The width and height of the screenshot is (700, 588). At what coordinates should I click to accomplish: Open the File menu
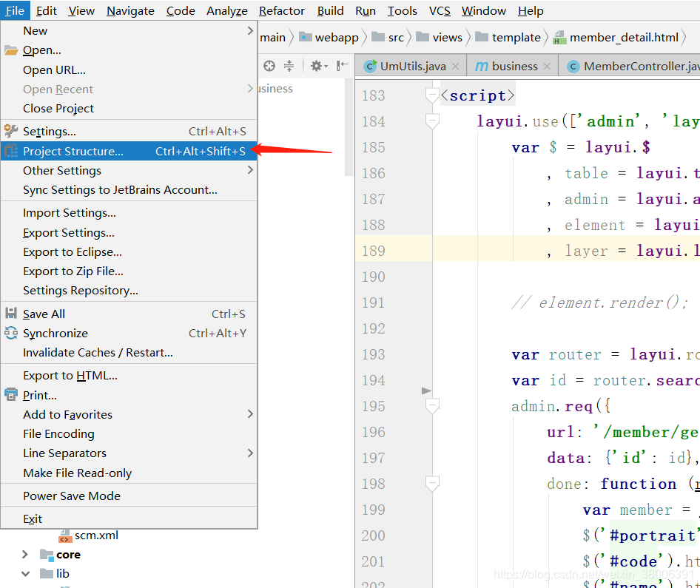point(15,10)
